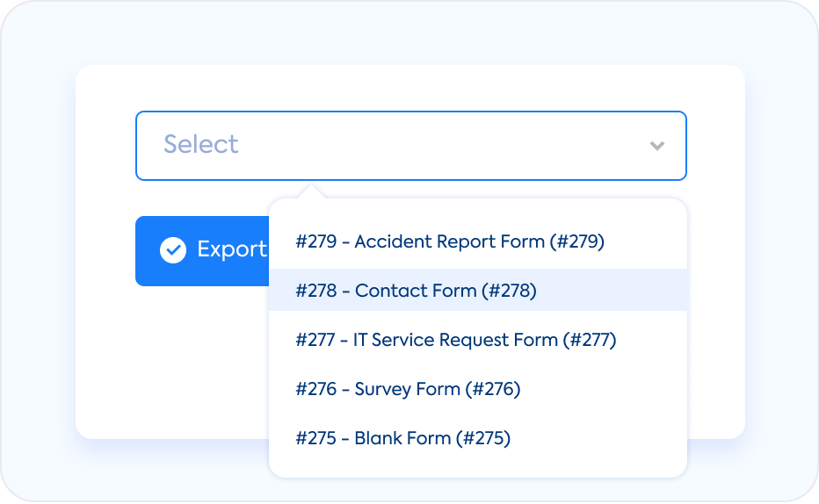Click '(#277)' after IT Service Request Form

tap(590, 340)
